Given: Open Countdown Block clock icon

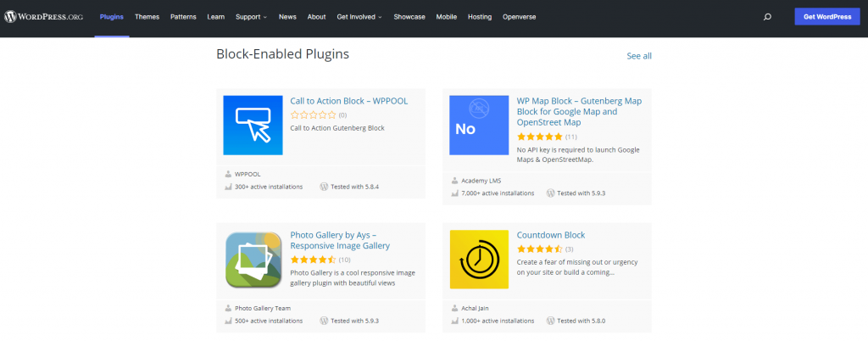Looking at the screenshot, I should coord(479,259).
